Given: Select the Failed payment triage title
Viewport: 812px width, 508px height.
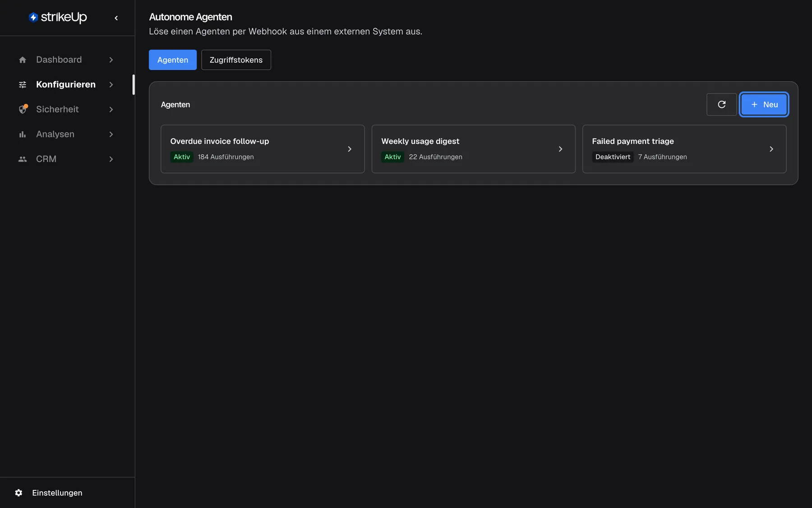Looking at the screenshot, I should pyautogui.click(x=633, y=141).
